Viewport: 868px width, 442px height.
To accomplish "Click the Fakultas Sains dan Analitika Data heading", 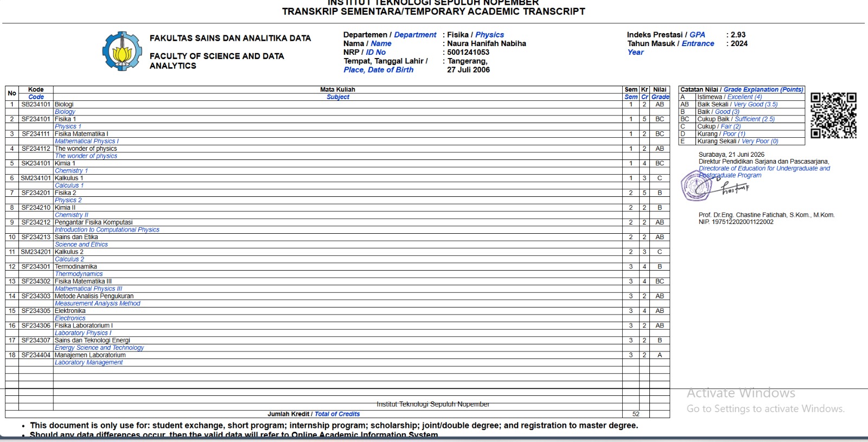I will click(x=230, y=39).
